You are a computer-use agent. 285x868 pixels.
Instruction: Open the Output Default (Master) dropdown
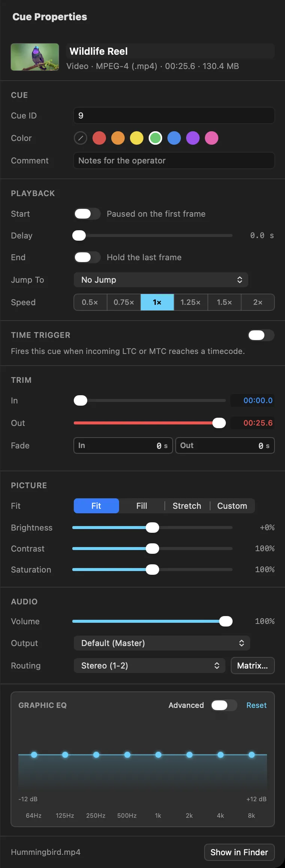162,643
